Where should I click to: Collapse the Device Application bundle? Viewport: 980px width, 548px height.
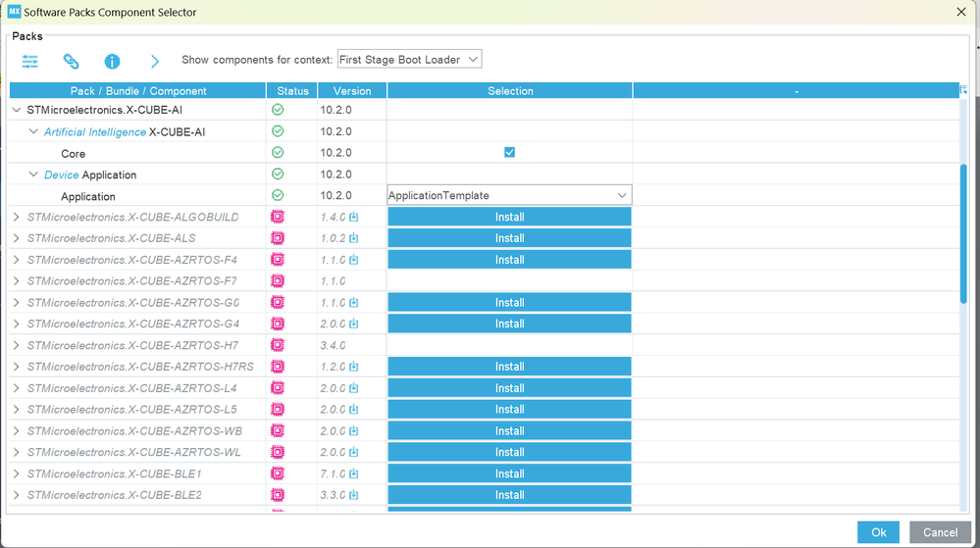[x=33, y=174]
